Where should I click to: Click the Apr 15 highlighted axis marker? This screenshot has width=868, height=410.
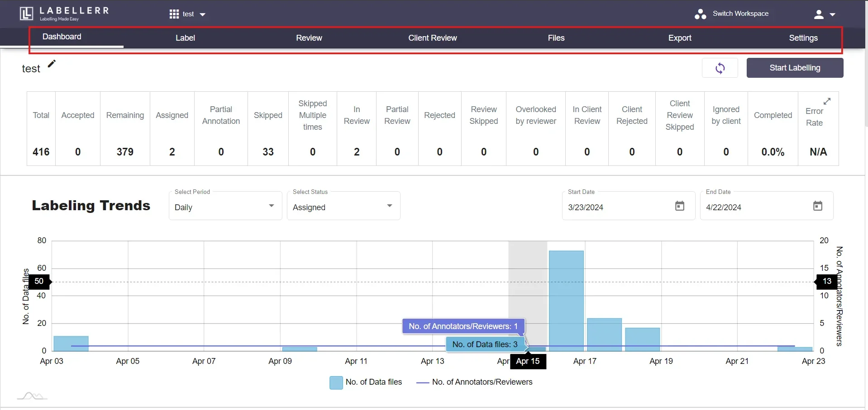point(528,361)
